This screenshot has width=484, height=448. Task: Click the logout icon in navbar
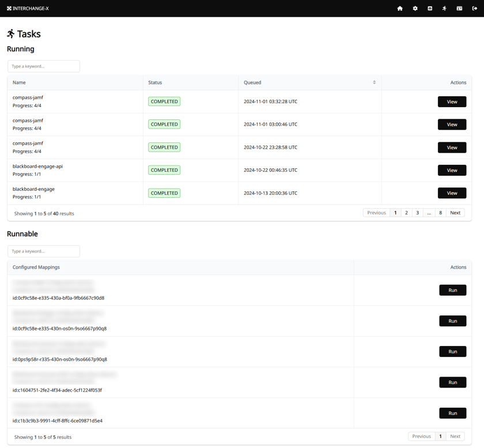[x=474, y=9]
